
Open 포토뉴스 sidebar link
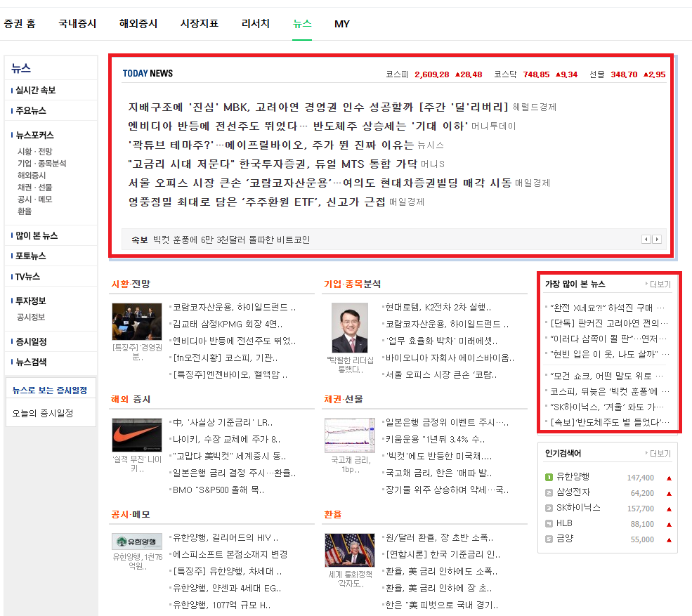pos(30,256)
